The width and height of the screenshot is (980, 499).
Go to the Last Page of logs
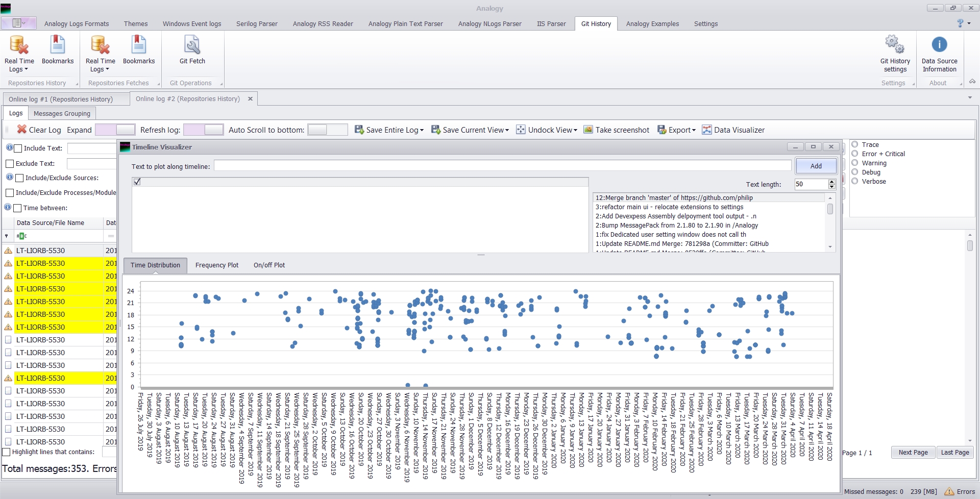(954, 452)
